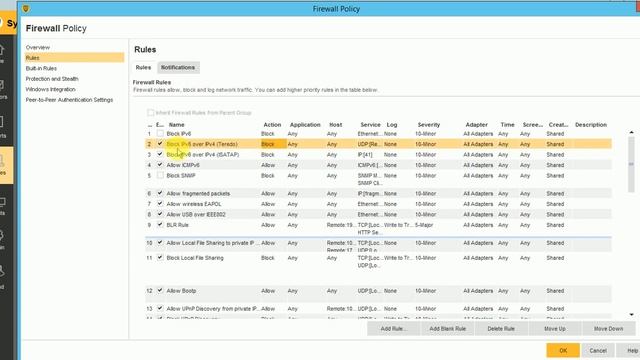Viewport: 640px width, 360px height.
Task: Uncheck the Allow wireless EAPOL rule
Action: [160, 204]
